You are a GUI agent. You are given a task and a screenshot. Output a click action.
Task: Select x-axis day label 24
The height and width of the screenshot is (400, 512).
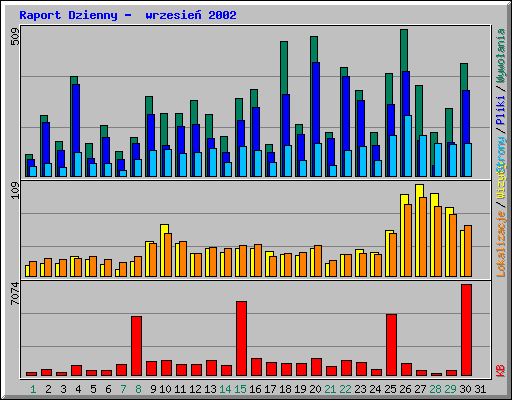click(375, 389)
